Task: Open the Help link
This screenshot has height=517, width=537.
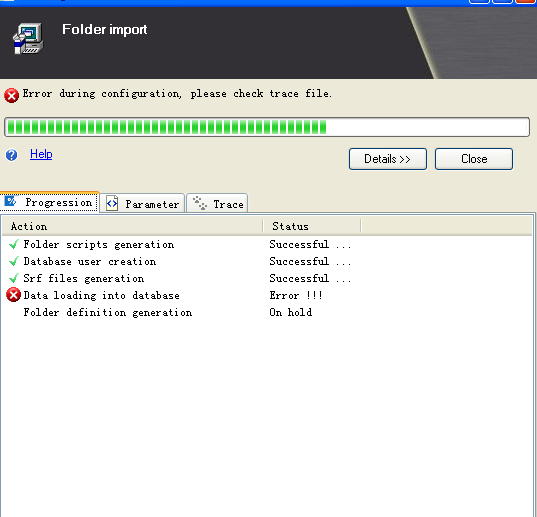Action: point(41,154)
